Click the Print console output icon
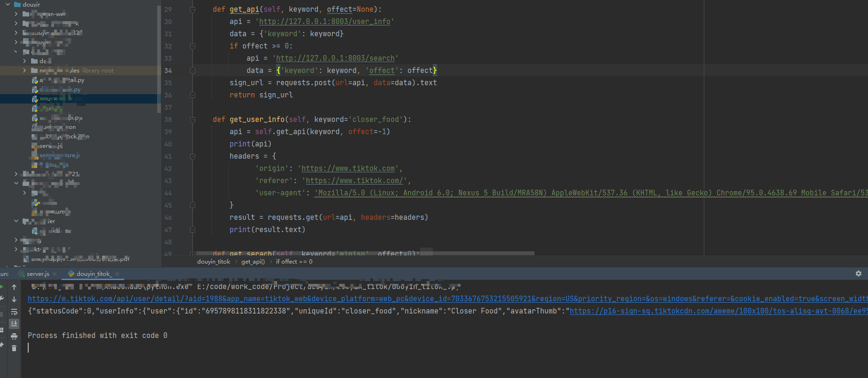The image size is (868, 378). pos(14,336)
